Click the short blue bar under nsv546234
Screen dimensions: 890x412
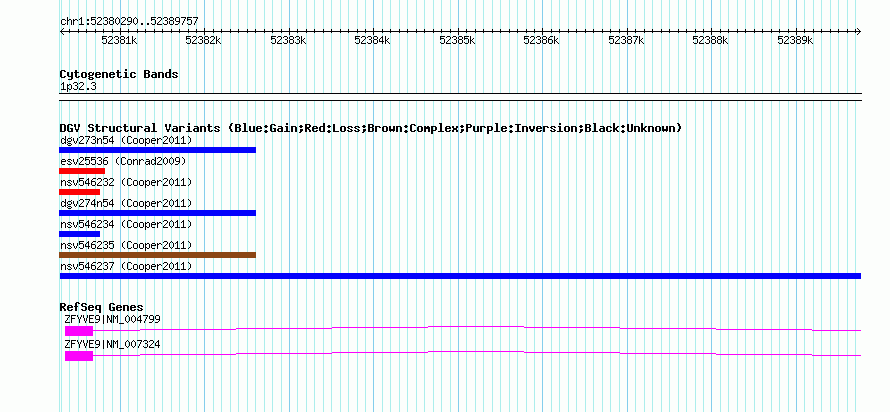(79, 234)
